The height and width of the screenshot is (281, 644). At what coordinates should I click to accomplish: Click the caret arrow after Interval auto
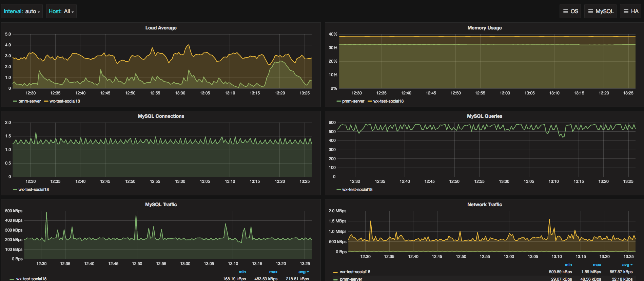pos(39,12)
